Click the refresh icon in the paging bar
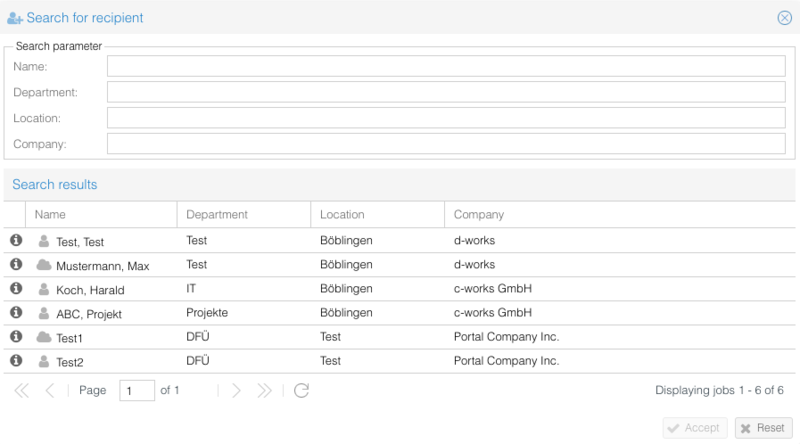This screenshot has height=444, width=800. pyautogui.click(x=301, y=391)
